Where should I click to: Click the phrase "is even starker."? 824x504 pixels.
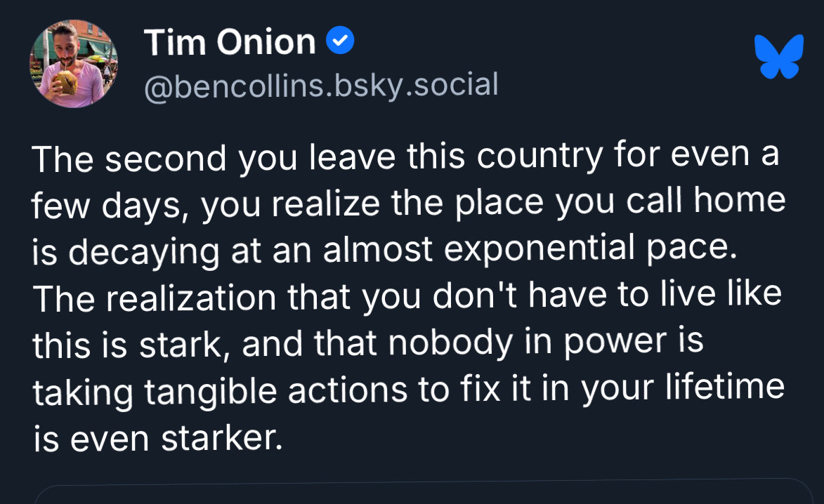157,437
